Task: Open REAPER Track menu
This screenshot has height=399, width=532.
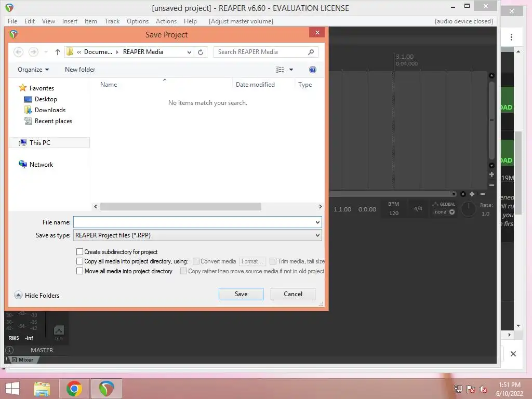Action: [x=112, y=21]
